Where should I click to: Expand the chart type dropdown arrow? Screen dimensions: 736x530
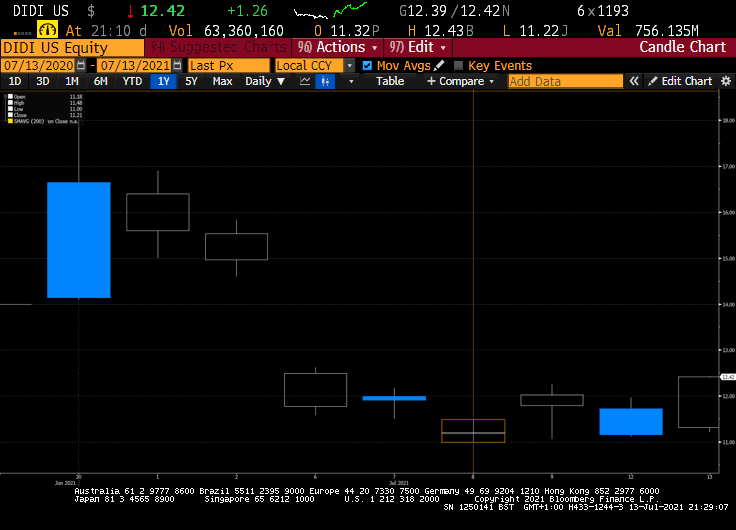(351, 81)
